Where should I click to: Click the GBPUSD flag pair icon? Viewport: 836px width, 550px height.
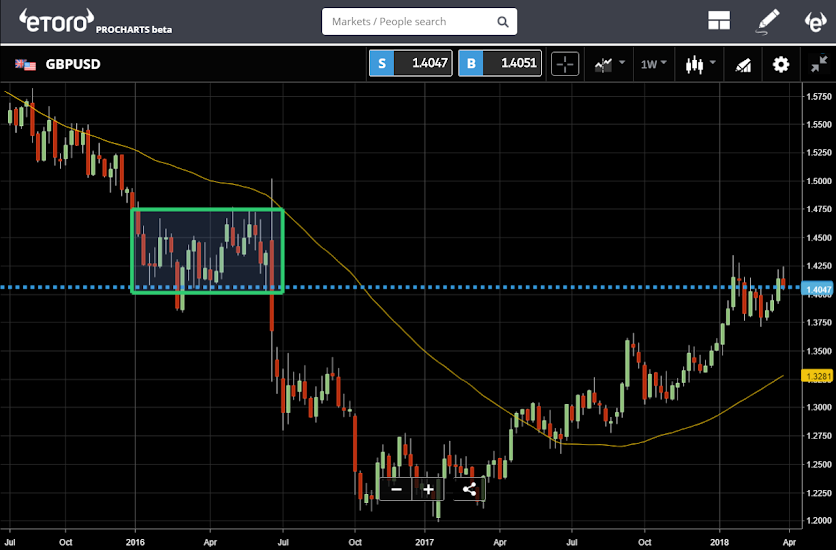tap(25, 64)
